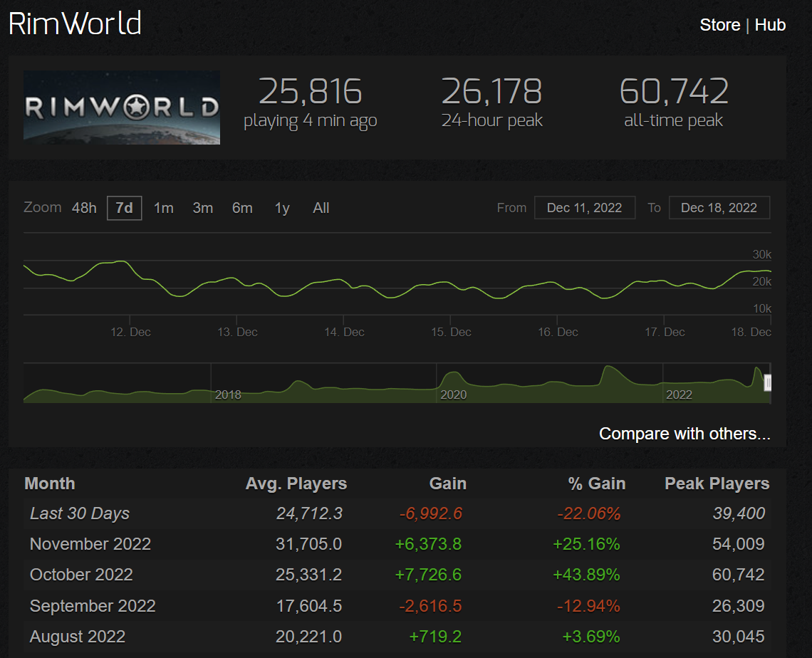Screen dimensions: 812x658
Task: Click the 12. Dec axis label
Action: coord(130,333)
